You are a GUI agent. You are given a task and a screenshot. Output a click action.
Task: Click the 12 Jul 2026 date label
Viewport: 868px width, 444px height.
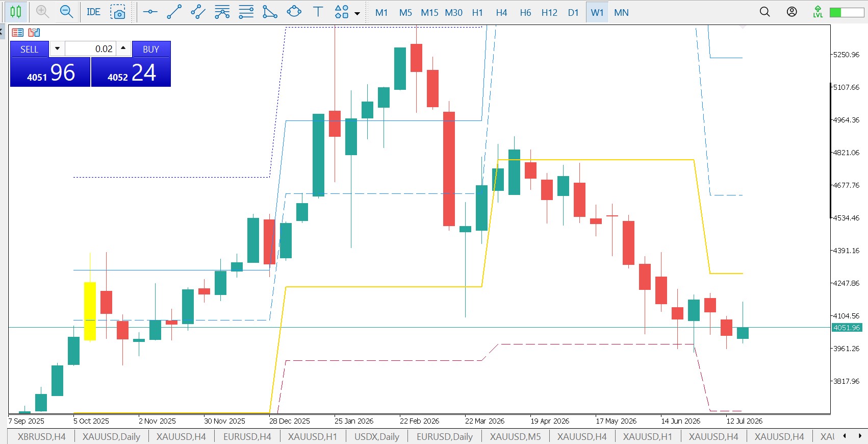745,421
